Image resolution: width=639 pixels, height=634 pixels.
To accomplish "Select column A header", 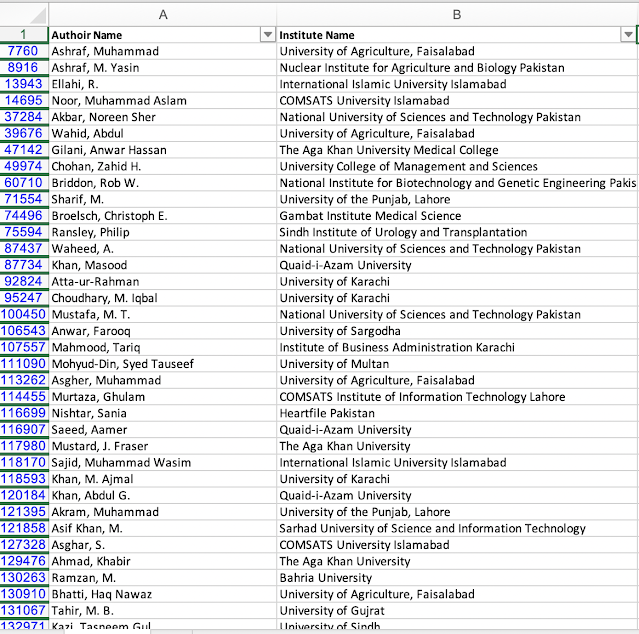I will 163,15.
